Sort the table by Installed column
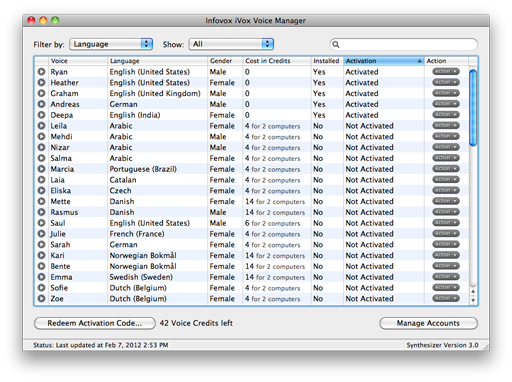The width and height of the screenshot is (512, 382). pos(327,61)
